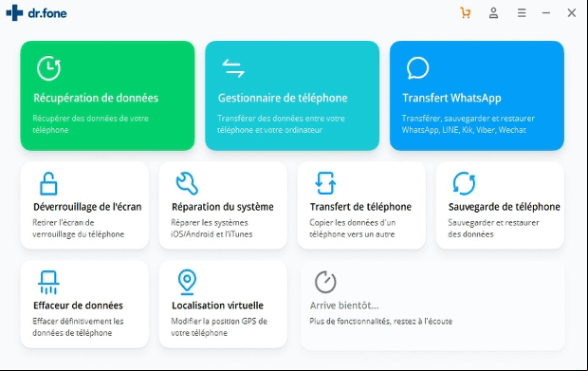Click the dr.fone logo
588x371 pixels.
(x=36, y=13)
